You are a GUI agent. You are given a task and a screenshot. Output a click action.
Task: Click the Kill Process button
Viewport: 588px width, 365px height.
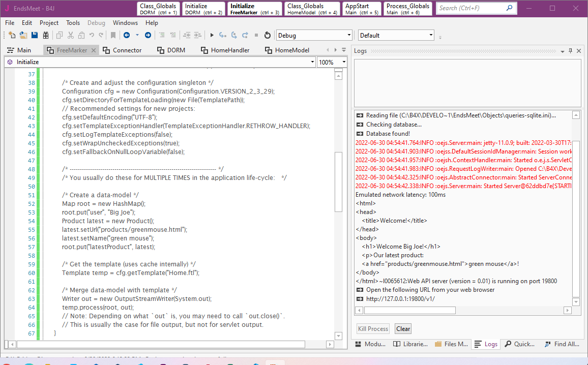[x=373, y=328]
